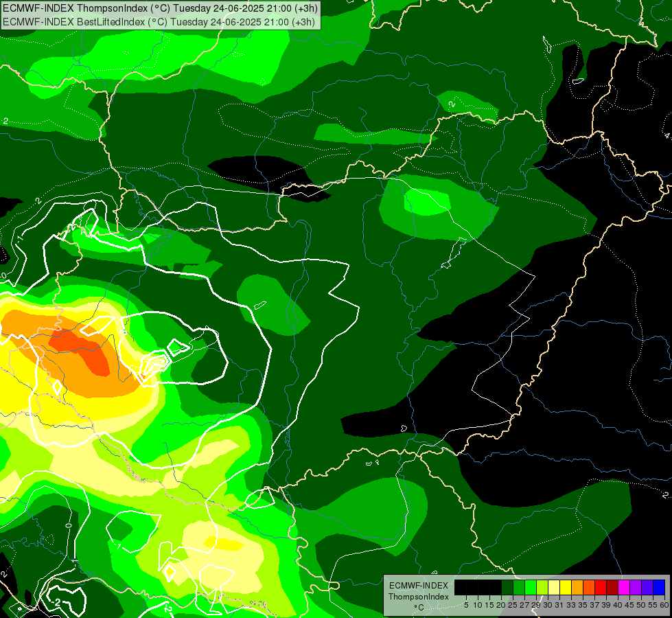Click legend tick value '55'
Image resolution: width=672 pixels, height=618 pixels.
click(653, 605)
